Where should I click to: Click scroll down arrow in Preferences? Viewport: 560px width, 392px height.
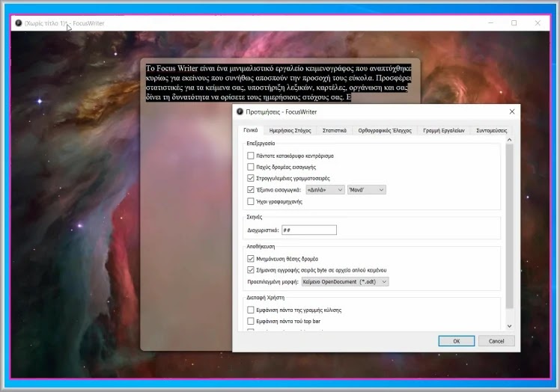point(510,326)
